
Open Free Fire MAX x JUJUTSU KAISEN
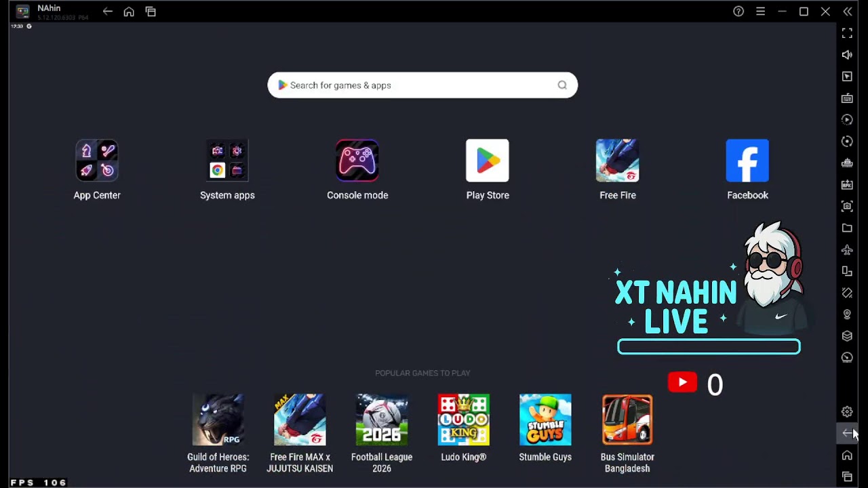point(300,420)
